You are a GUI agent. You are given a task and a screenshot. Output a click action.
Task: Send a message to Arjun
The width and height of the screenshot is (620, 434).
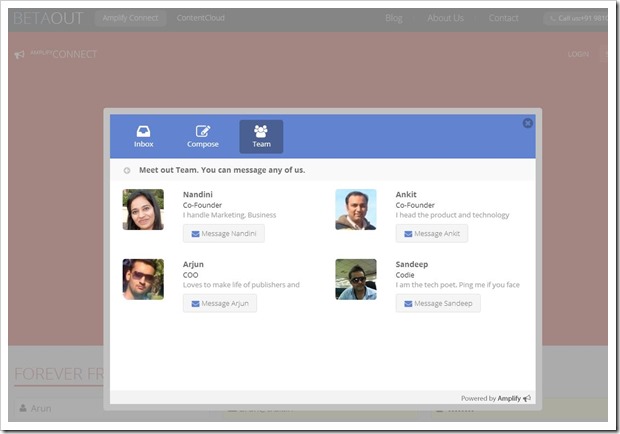[x=220, y=303]
